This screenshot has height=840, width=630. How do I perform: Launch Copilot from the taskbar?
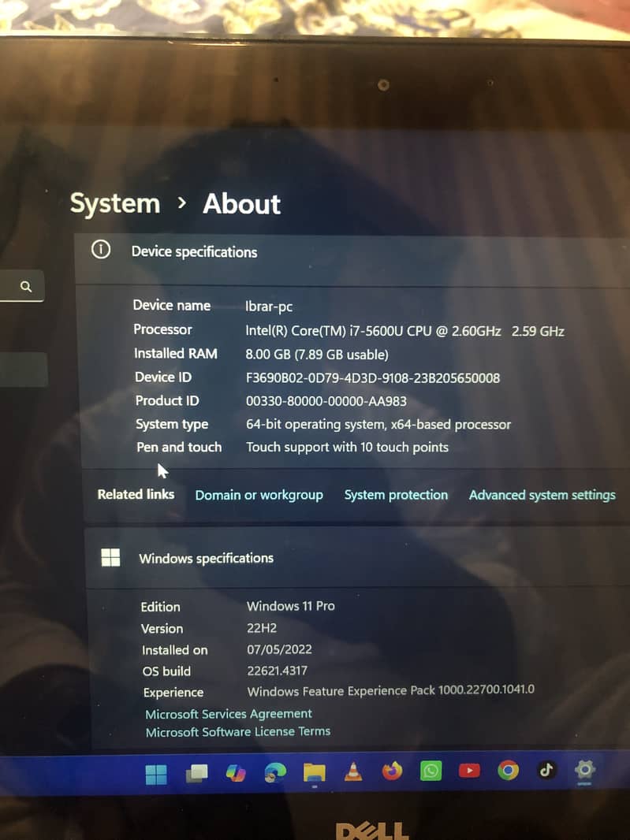coord(236,773)
